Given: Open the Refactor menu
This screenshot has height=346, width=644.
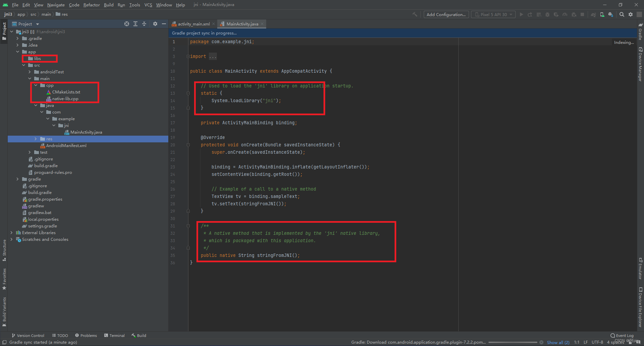Looking at the screenshot, I should click(92, 5).
